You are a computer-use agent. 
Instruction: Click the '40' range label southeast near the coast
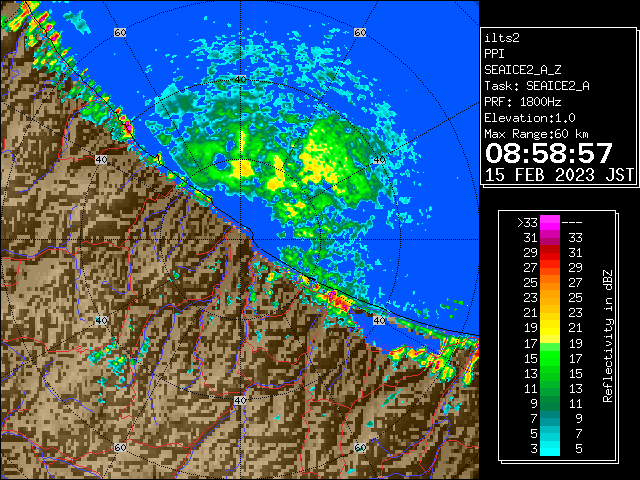379,320
